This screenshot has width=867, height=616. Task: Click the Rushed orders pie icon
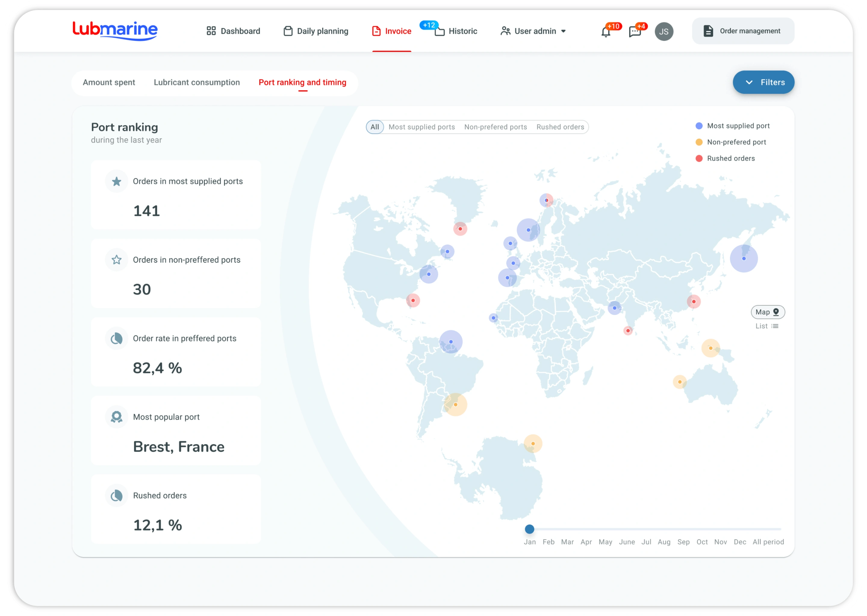pos(117,495)
